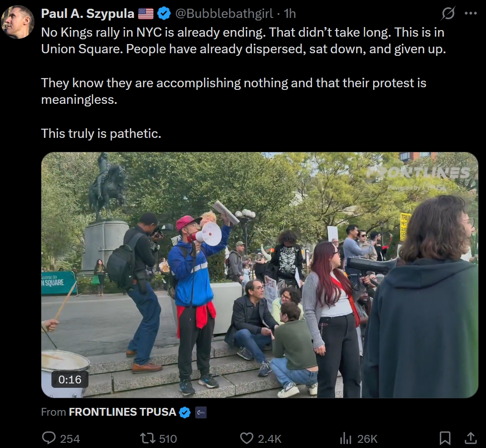Click the 0:16 video duration badge
486x448 pixels.
(70, 380)
